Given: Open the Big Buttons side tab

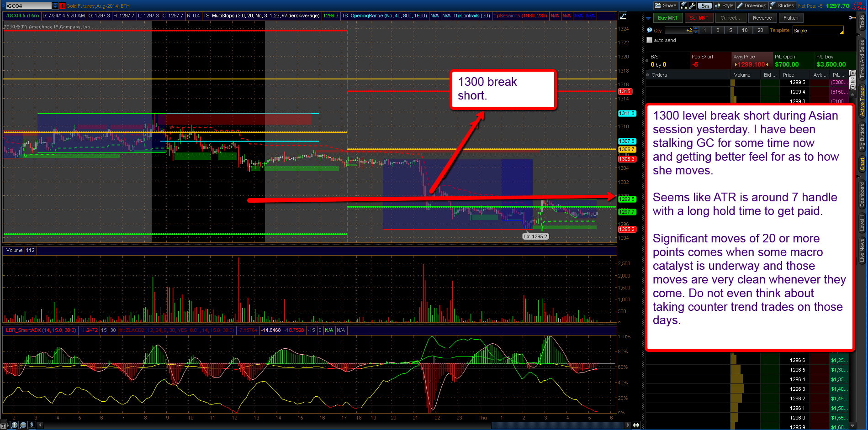Looking at the screenshot, I should [x=862, y=136].
